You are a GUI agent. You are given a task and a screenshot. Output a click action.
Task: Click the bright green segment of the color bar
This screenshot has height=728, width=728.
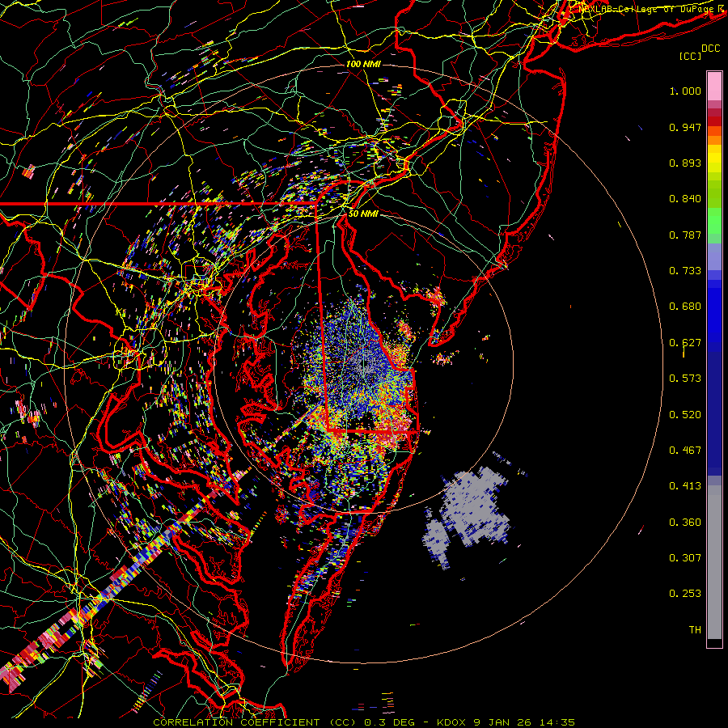pyautogui.click(x=714, y=221)
